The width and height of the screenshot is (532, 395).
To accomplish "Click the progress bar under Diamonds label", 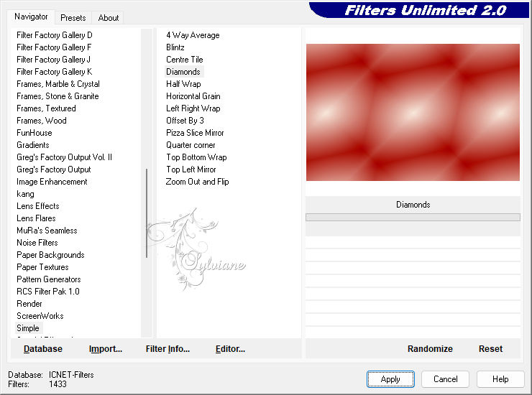I will pos(413,218).
